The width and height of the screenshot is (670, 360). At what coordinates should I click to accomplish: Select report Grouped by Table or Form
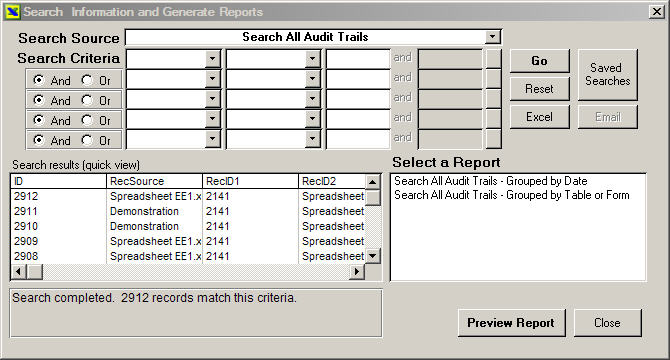click(511, 195)
